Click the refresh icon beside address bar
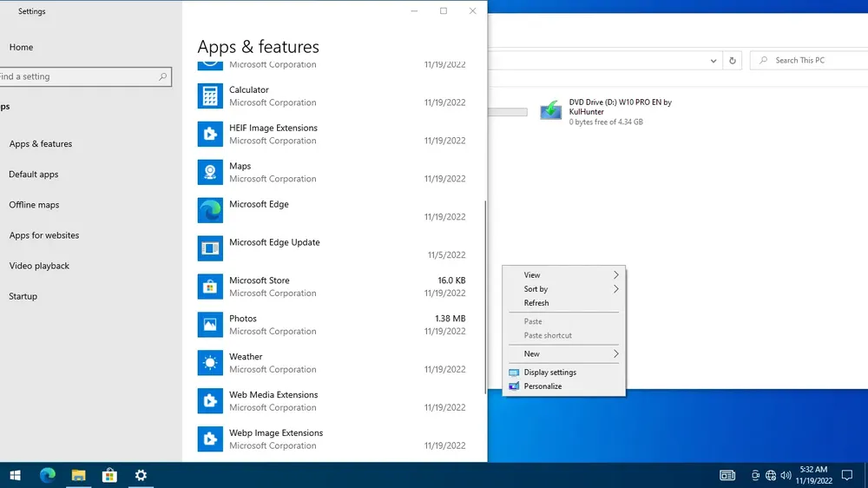Image resolution: width=868 pixels, height=488 pixels. click(x=733, y=61)
